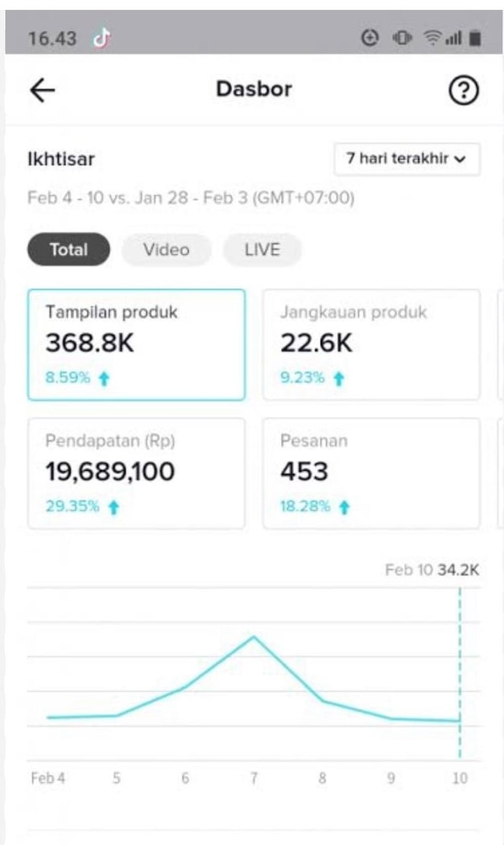Select the Jangkauan produk card
The height and width of the screenshot is (845, 504).
point(371,345)
